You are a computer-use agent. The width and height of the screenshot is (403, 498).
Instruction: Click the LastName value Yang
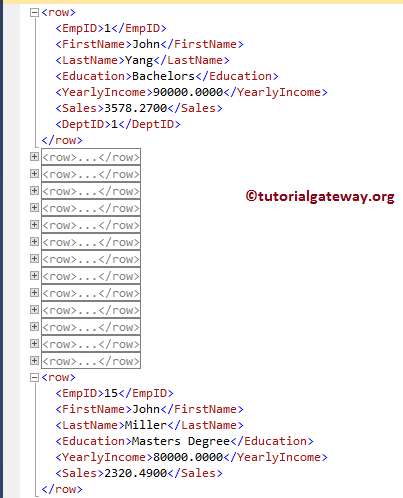click(x=139, y=61)
